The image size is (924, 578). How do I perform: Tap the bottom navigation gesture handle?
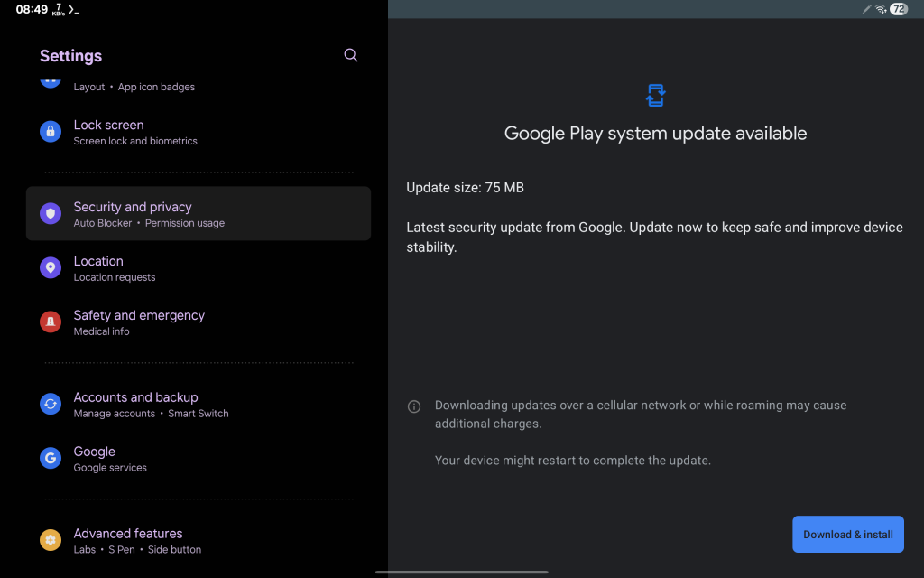(462, 572)
